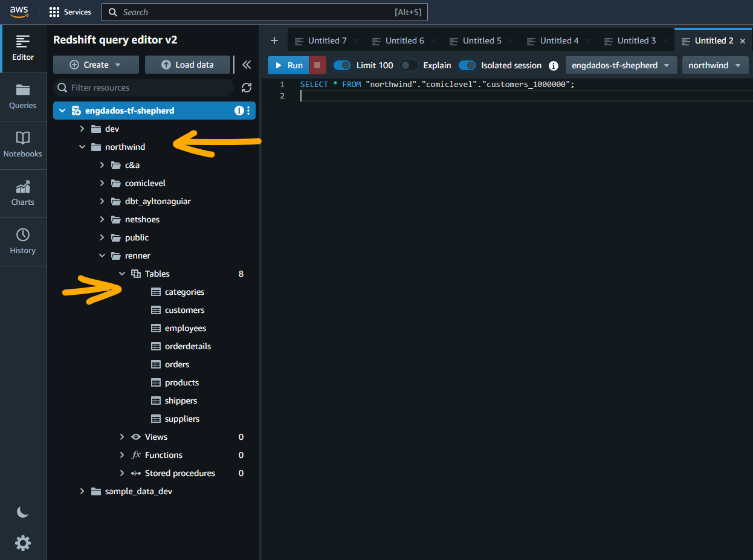Image resolution: width=753 pixels, height=560 pixels.
Task: Switch to dark mode moon icon
Action: point(23,512)
